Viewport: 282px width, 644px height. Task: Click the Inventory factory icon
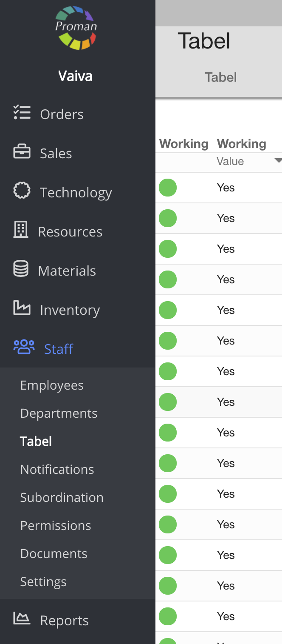pos(22,308)
